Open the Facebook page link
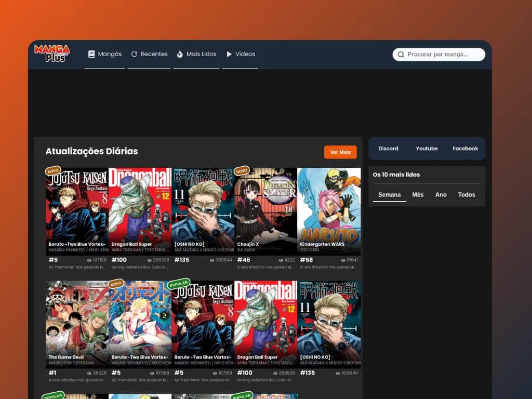Viewport: 532px width, 399px height. [x=465, y=148]
